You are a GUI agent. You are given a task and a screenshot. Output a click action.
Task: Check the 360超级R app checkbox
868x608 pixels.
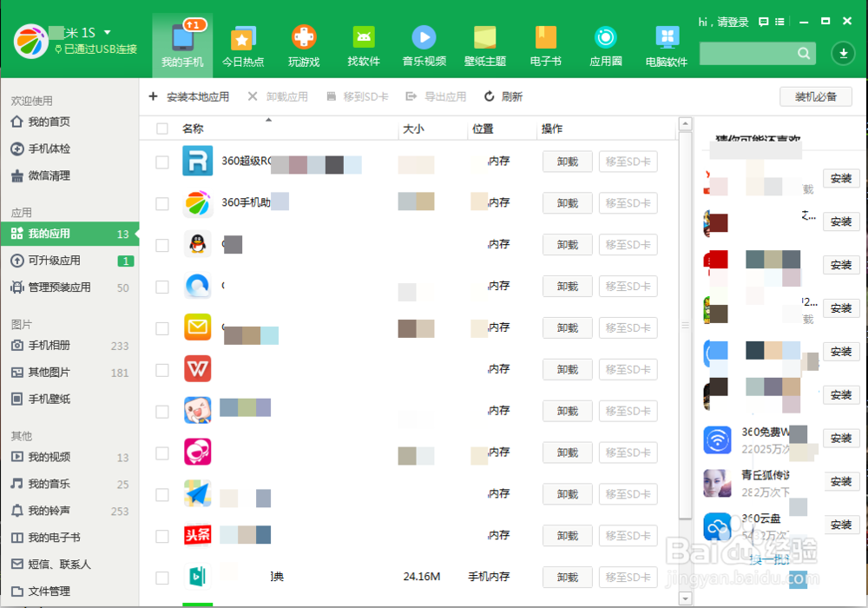point(162,162)
